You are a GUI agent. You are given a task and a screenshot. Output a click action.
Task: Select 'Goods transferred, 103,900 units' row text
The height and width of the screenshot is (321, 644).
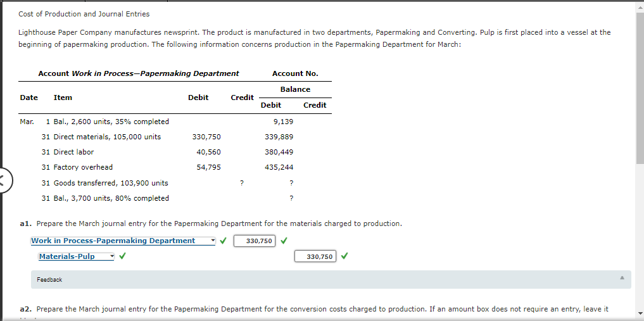[111, 183]
